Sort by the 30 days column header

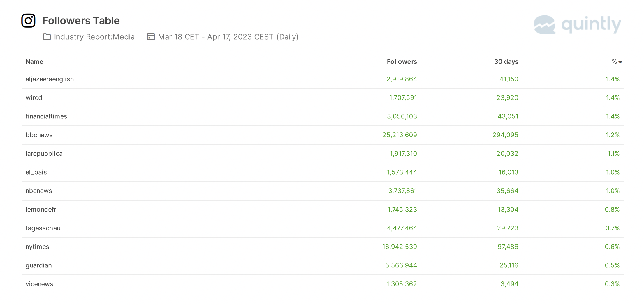pos(506,62)
